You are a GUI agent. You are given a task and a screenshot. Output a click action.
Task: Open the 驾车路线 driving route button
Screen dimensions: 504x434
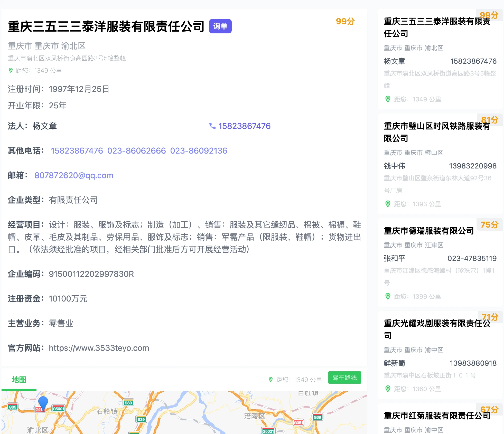pyautogui.click(x=344, y=378)
